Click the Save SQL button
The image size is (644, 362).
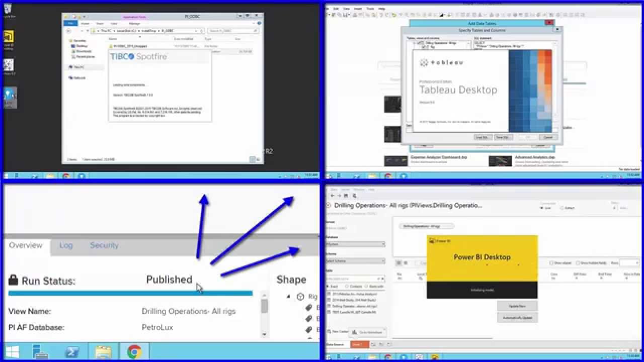(502, 137)
